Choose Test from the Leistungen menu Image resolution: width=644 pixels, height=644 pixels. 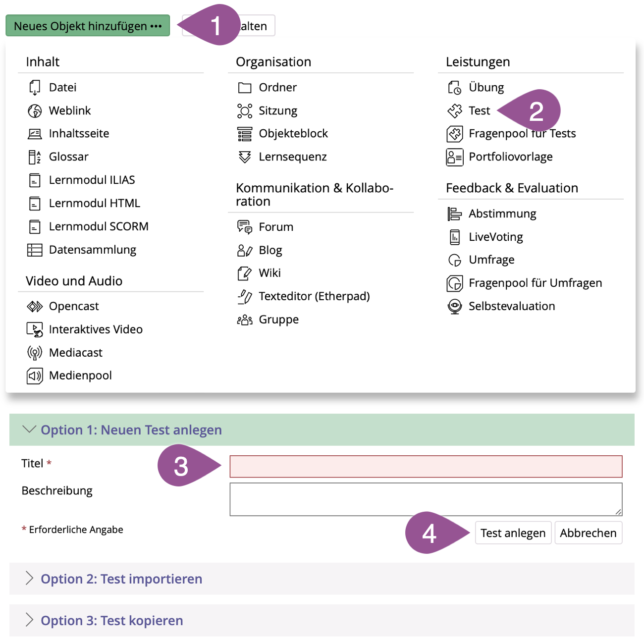(479, 110)
